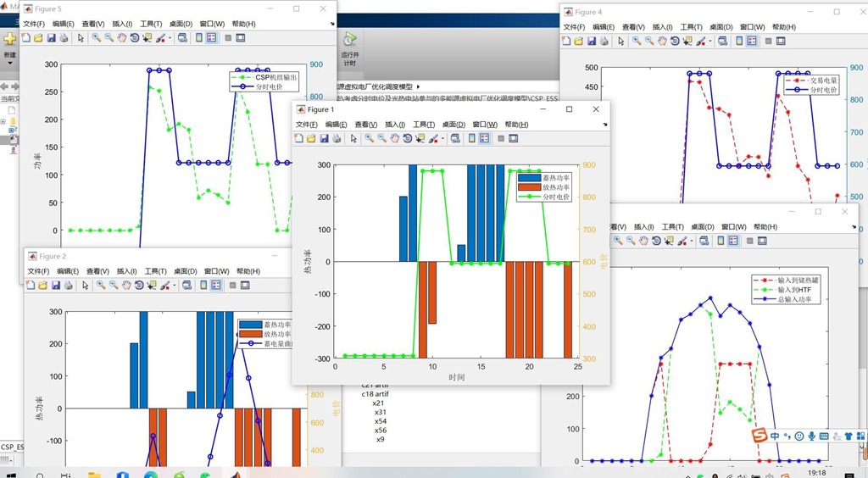Open 插入(I) menu in Figure 1
868x478 pixels.
[x=395, y=125]
